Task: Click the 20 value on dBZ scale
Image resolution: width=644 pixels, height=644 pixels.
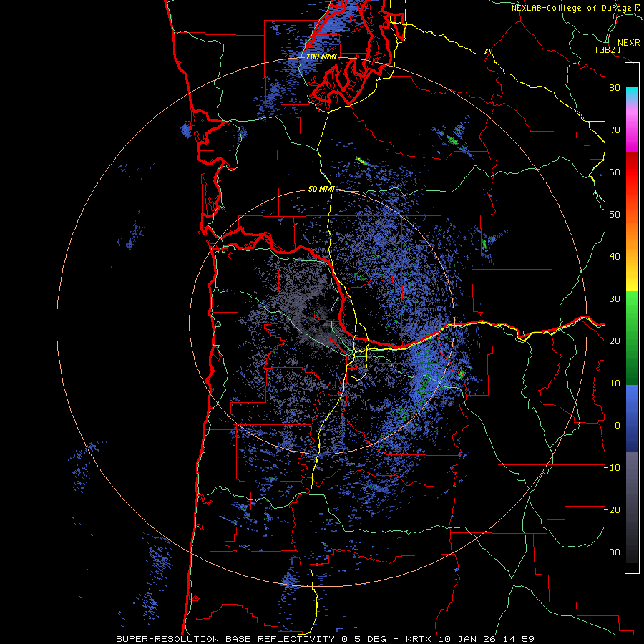Action: (615, 341)
